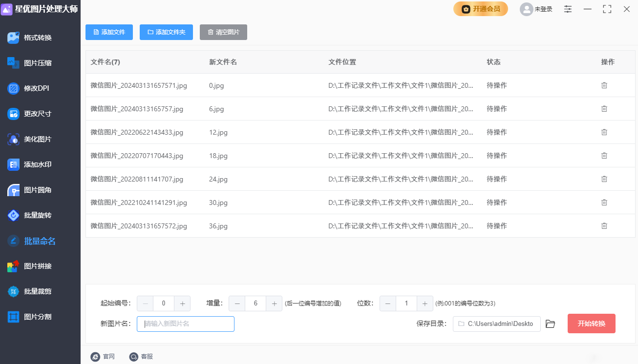The height and width of the screenshot is (364, 638).
Task: Click the new file name 36.jpg
Action: [x=218, y=226]
